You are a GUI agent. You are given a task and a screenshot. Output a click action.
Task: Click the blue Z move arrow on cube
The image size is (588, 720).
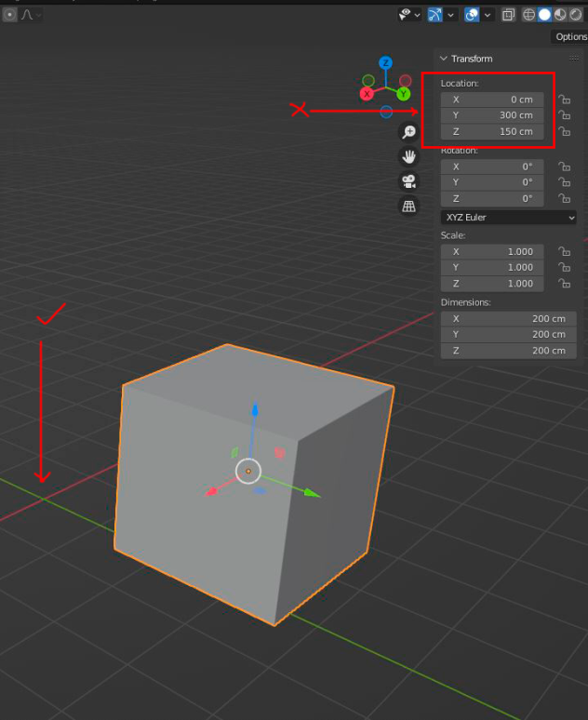coord(255,409)
